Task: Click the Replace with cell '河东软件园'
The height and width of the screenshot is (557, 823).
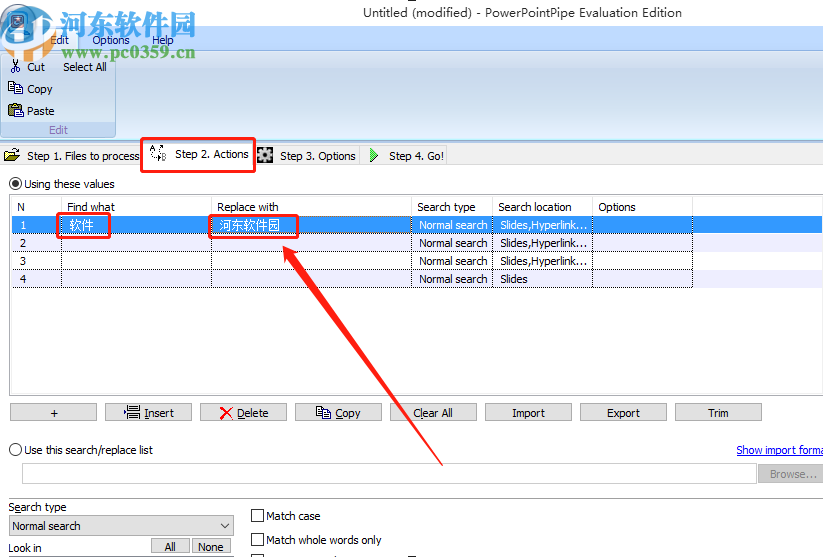Action: [x=311, y=225]
